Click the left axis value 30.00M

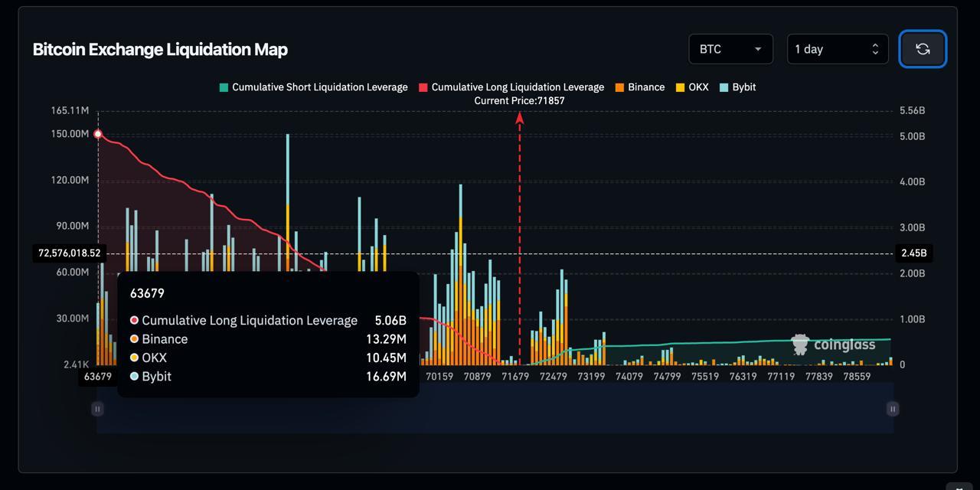coord(73,318)
